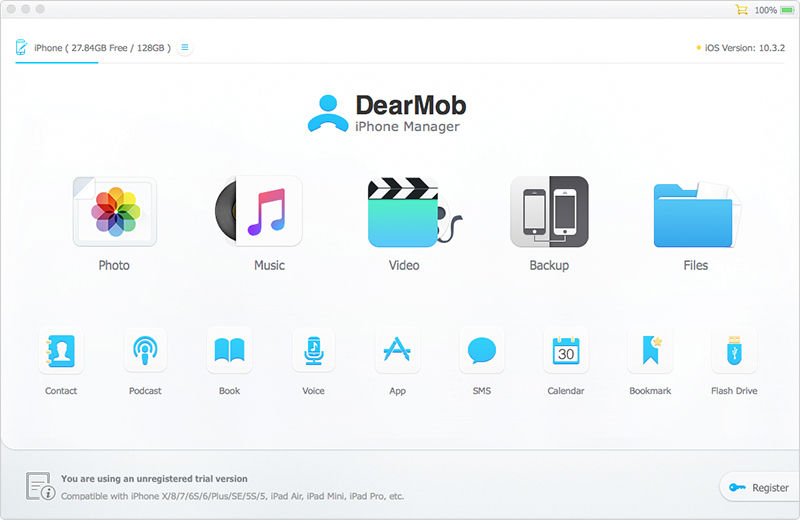The width and height of the screenshot is (800, 520).
Task: Open the Voice microphone icon
Action: point(313,351)
